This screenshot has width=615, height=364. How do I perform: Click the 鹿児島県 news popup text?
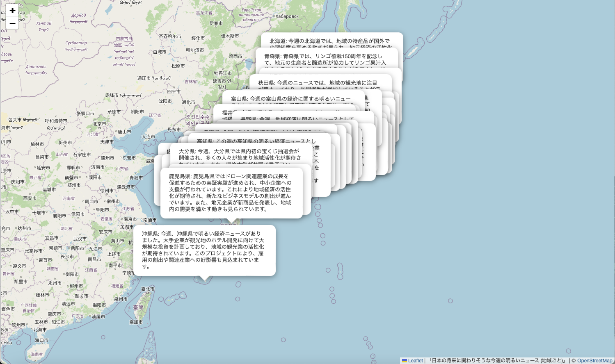pos(231,193)
